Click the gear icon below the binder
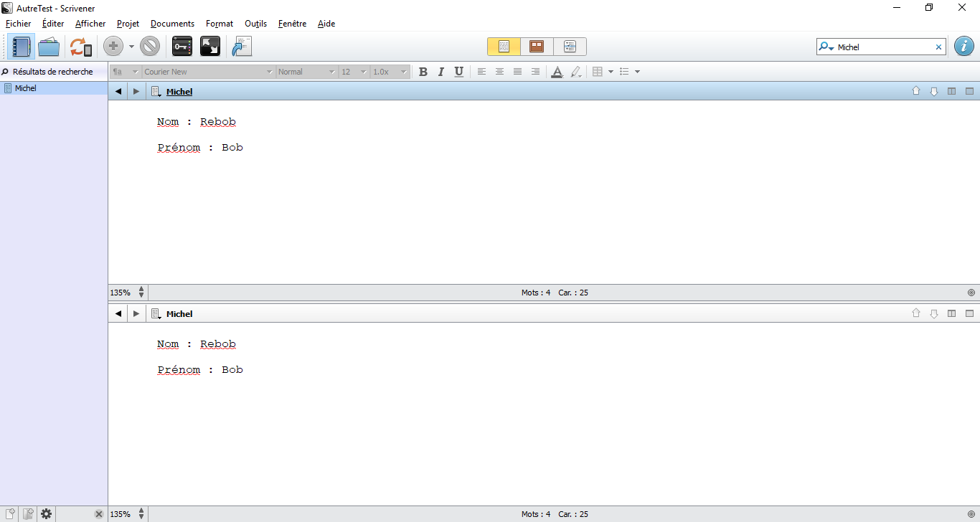Image resolution: width=980 pixels, height=522 pixels. (x=47, y=513)
